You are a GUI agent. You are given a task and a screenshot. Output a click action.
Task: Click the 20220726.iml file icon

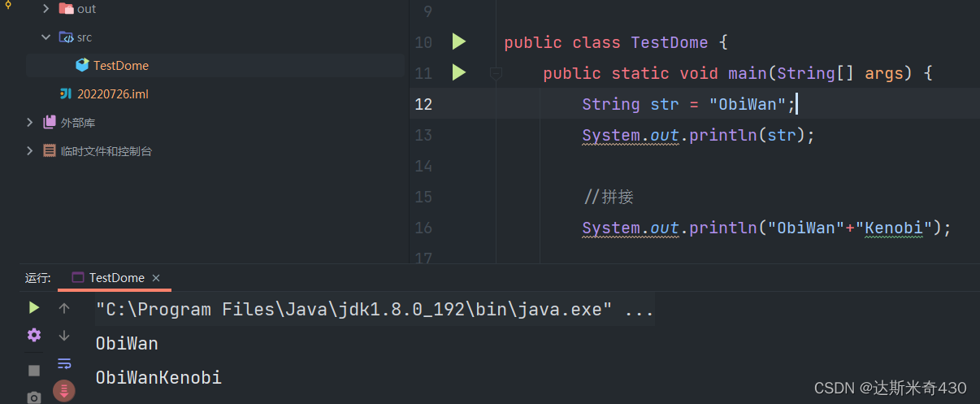[x=66, y=93]
